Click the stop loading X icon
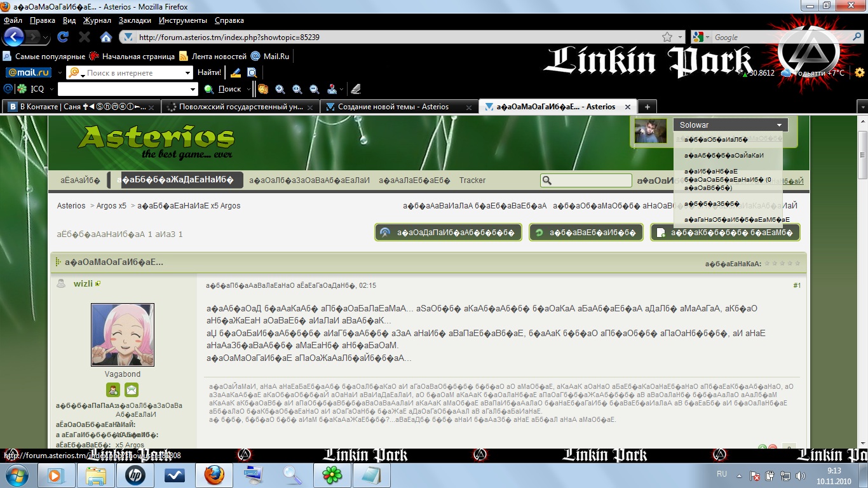The width and height of the screenshot is (868, 488). [84, 37]
